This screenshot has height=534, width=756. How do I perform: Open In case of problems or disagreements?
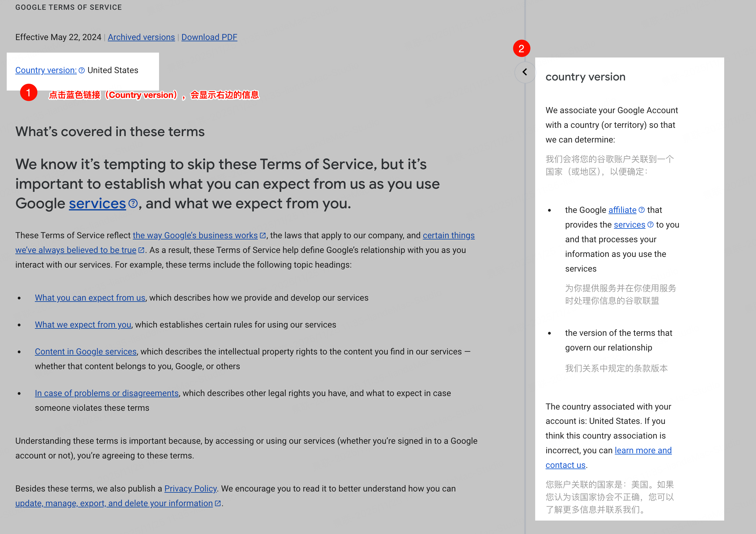coord(107,393)
